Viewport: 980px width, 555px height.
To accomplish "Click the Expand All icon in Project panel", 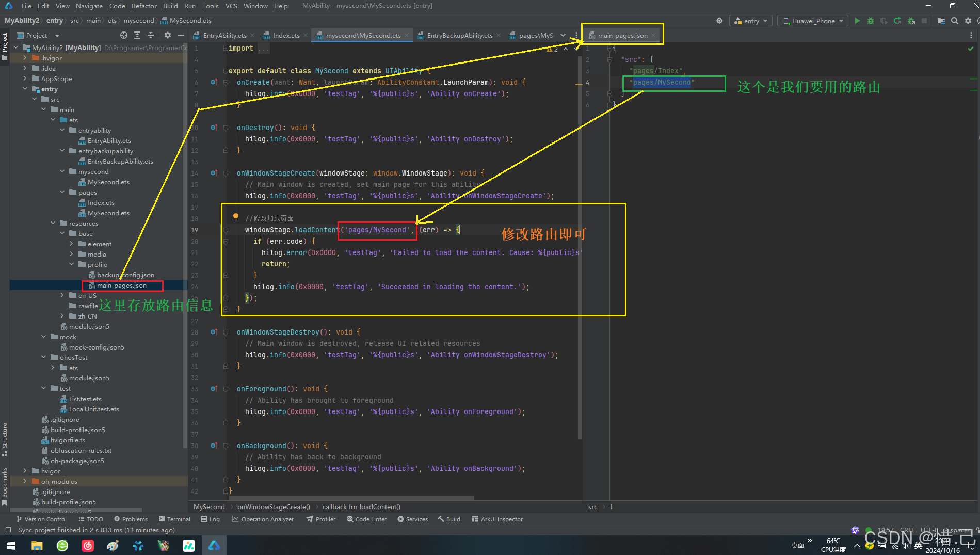I will point(137,35).
